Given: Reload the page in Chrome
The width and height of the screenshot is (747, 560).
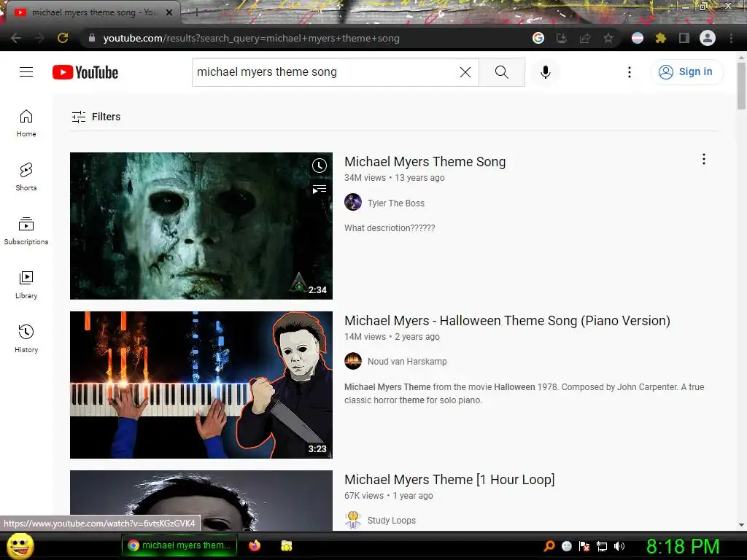Looking at the screenshot, I should click(63, 38).
